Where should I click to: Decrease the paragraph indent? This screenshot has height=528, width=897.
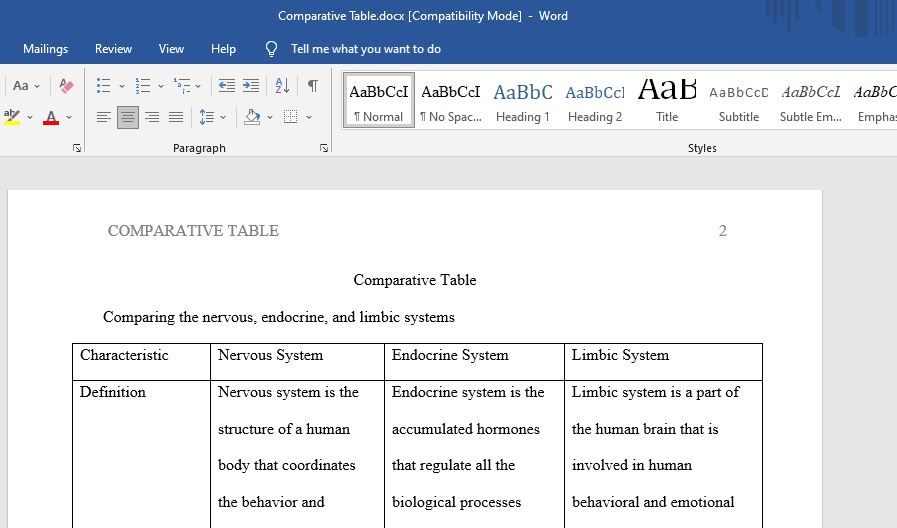[x=227, y=86]
